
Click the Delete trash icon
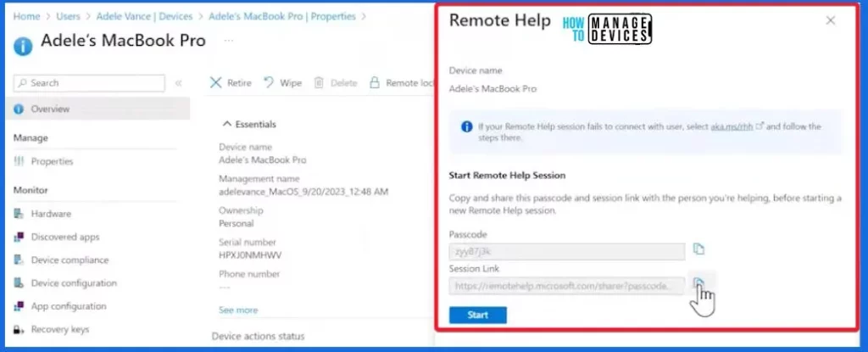[319, 82]
